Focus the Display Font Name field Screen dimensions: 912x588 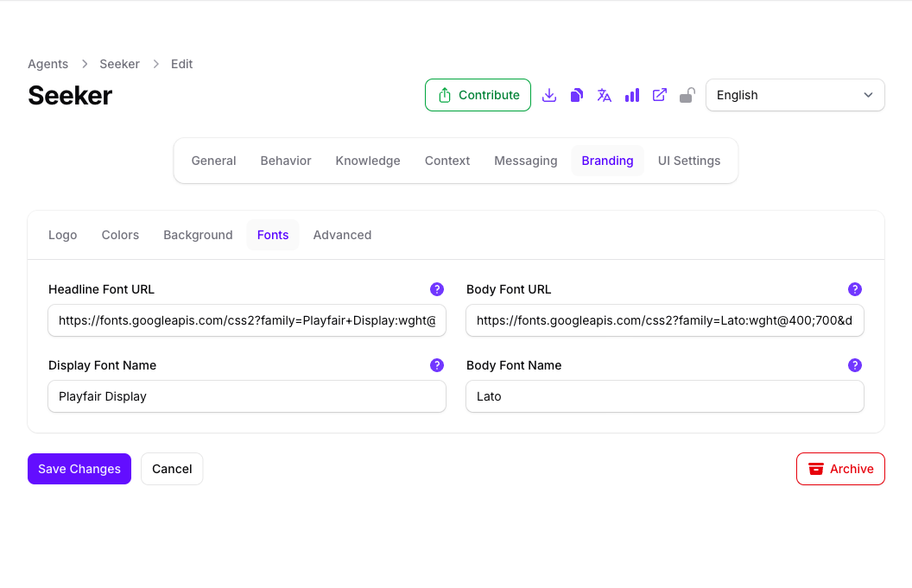tap(247, 396)
